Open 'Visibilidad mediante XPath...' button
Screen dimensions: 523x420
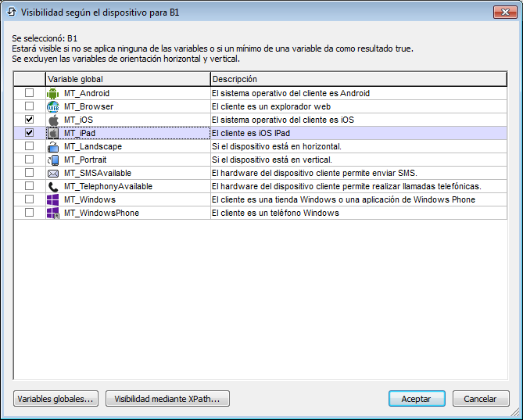(x=167, y=399)
